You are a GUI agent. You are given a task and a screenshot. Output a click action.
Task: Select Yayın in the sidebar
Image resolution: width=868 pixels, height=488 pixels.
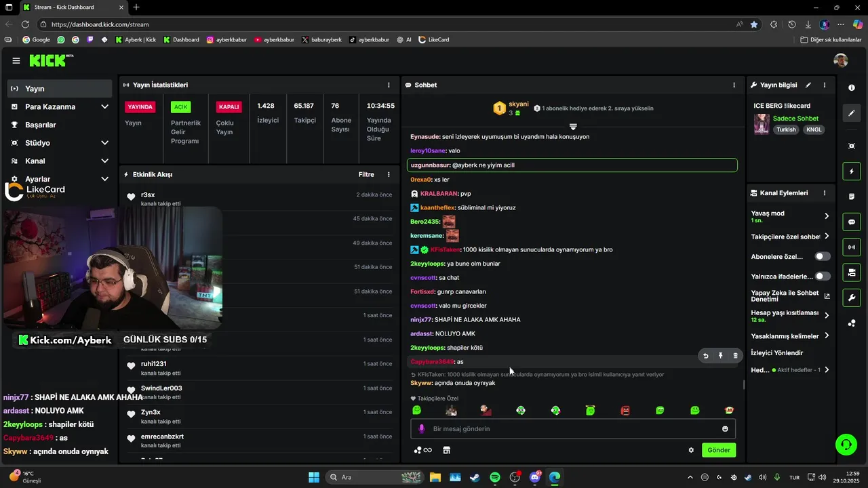(x=60, y=89)
